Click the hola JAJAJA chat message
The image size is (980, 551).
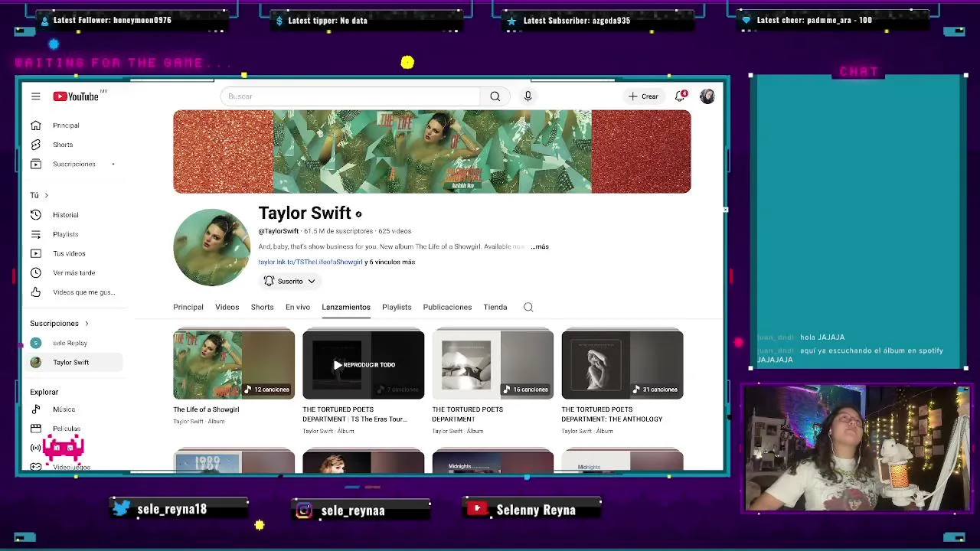point(822,337)
